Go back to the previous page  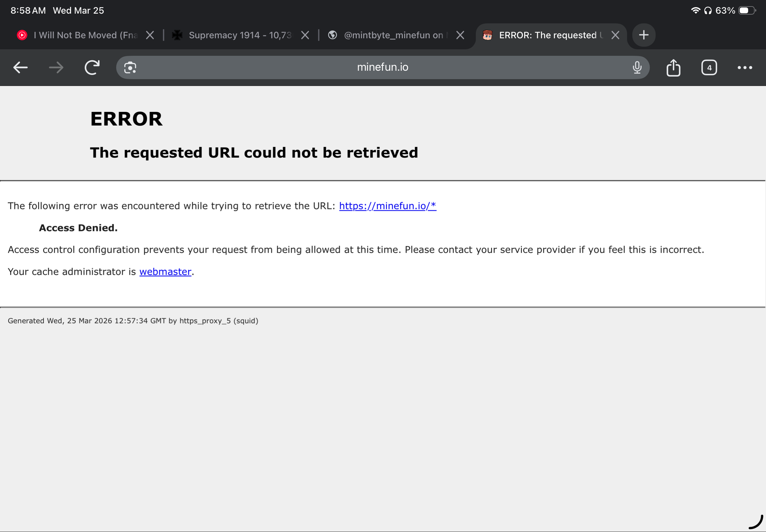tap(20, 68)
